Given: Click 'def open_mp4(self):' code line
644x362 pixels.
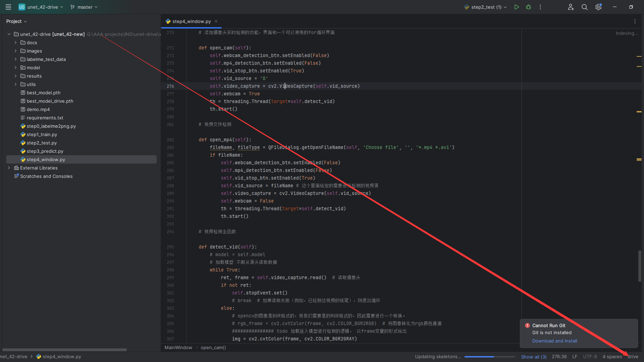Looking at the screenshot, I should (225, 140).
